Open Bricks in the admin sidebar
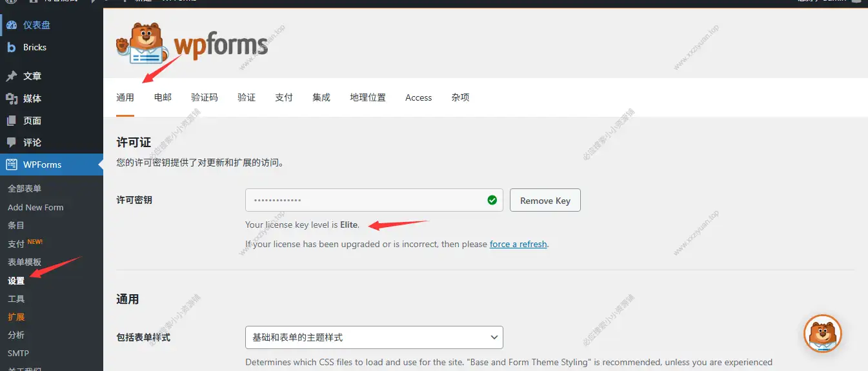The height and width of the screenshot is (371, 868). [52, 47]
